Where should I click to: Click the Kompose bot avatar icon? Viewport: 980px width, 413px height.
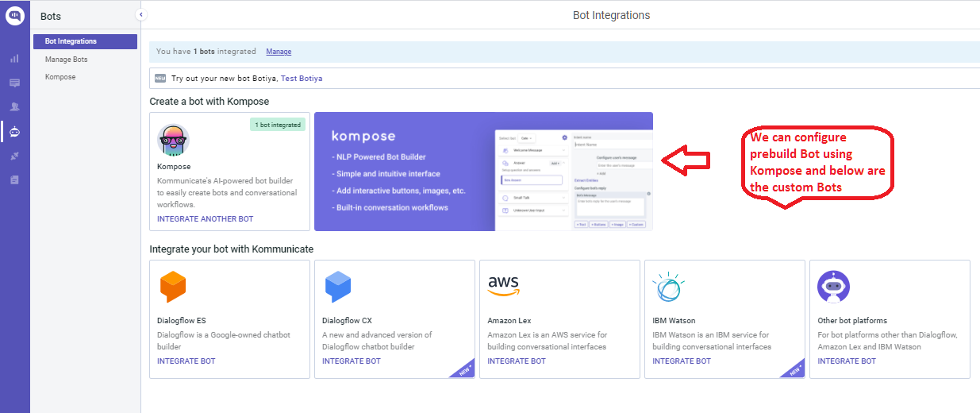[x=174, y=140]
